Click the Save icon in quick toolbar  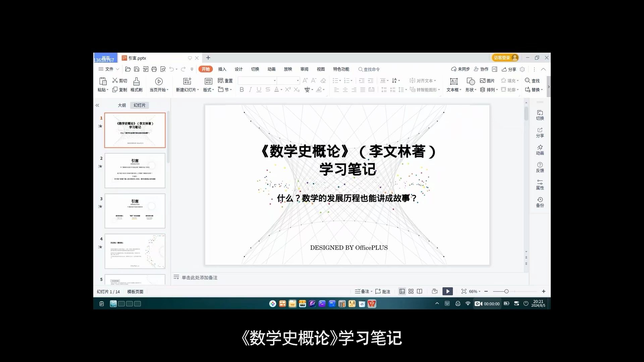tap(137, 69)
